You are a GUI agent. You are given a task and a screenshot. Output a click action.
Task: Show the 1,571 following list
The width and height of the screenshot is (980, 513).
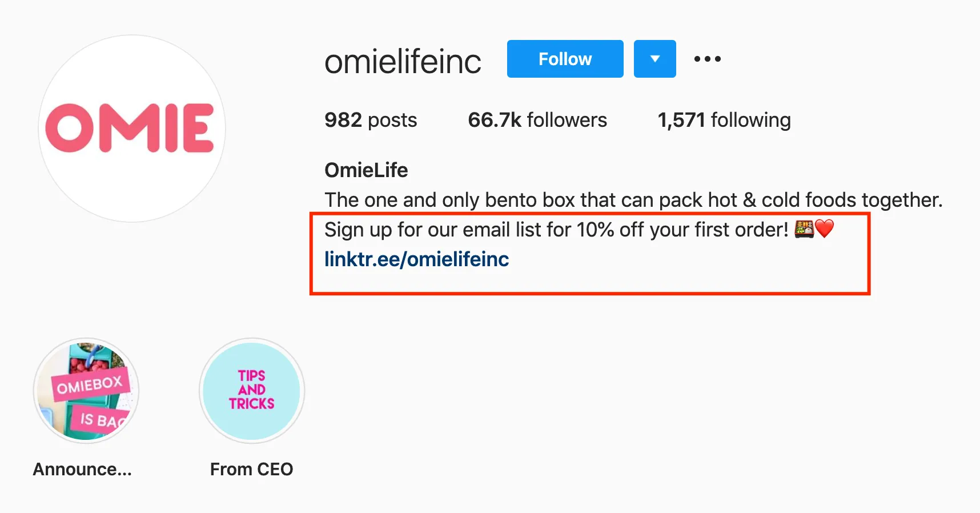point(724,120)
